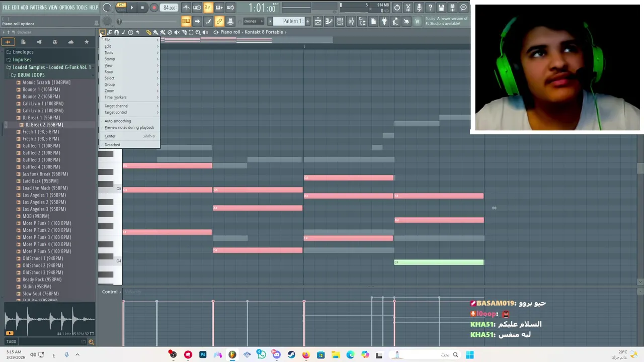Click the newer version available notification
The image size is (644, 362).
[446, 21]
